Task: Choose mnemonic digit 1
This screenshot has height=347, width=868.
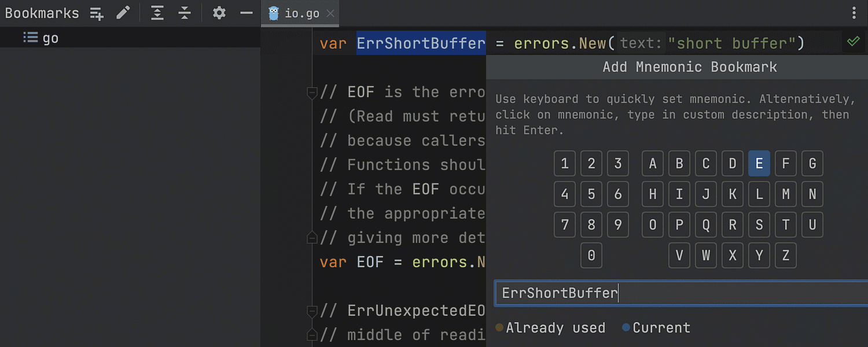Action: click(x=565, y=164)
